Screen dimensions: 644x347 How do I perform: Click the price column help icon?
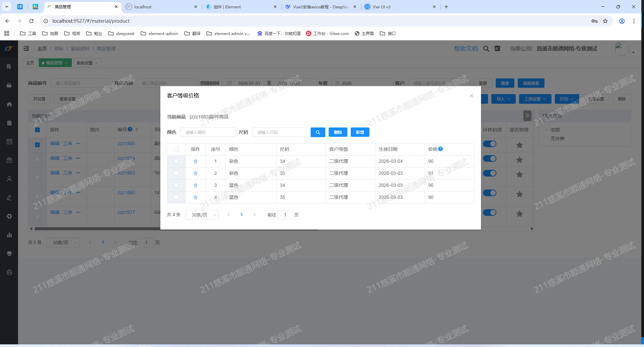click(x=441, y=149)
